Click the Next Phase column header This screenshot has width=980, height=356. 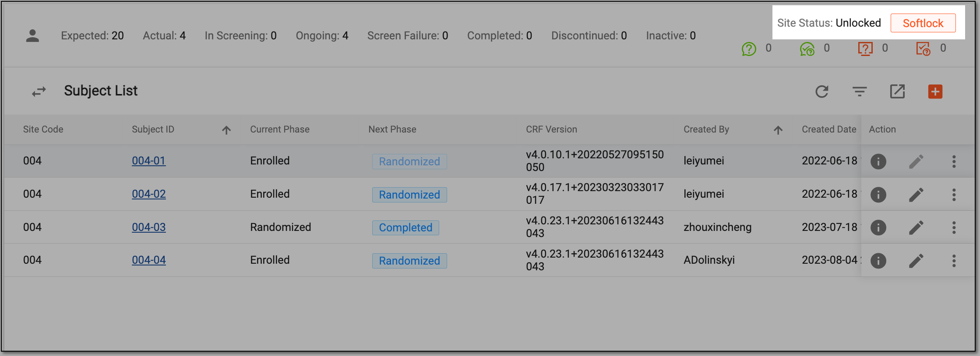tap(392, 129)
